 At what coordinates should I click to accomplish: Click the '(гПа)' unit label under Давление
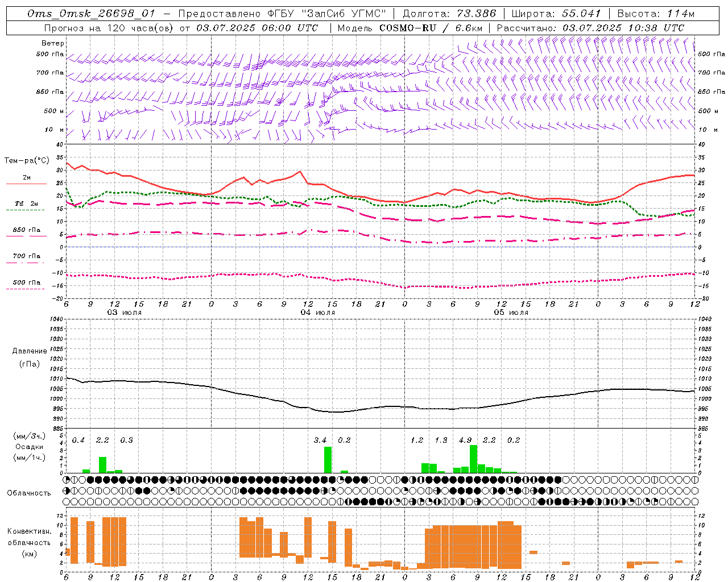[30, 364]
